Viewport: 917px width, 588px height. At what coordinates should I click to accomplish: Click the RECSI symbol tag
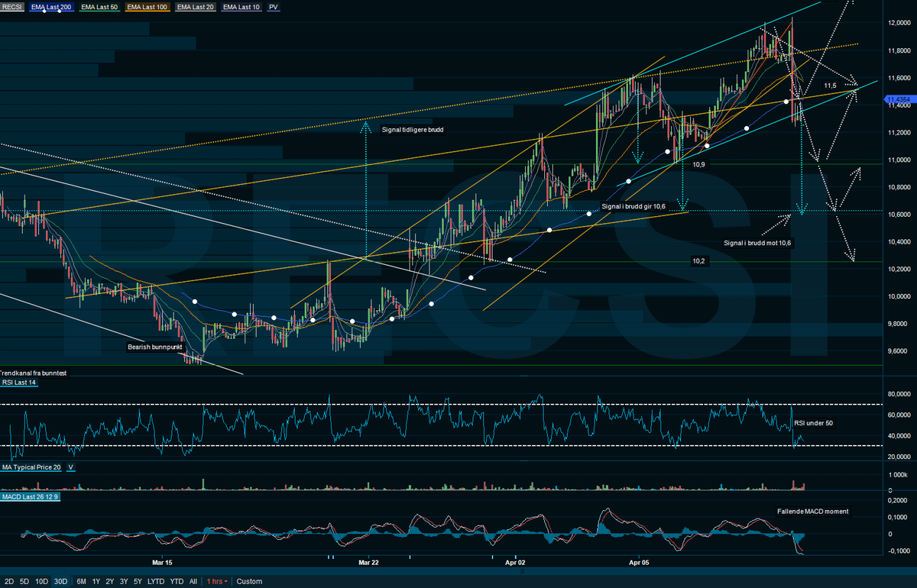pos(12,7)
